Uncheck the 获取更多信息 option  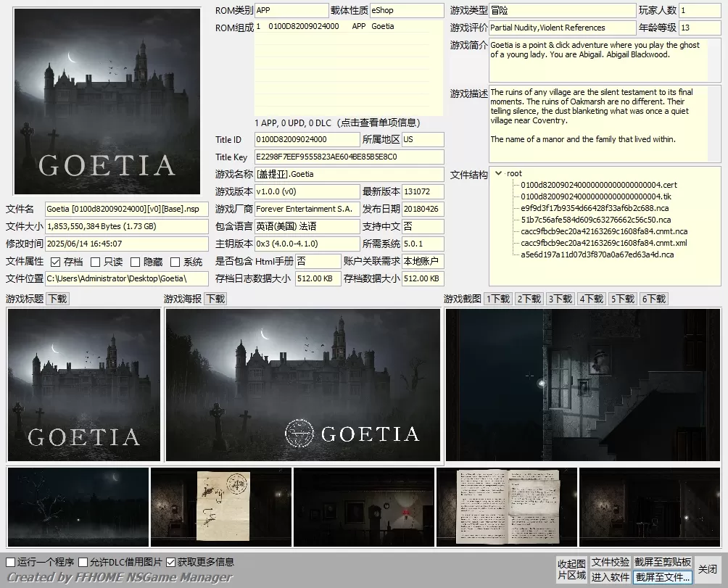pyautogui.click(x=171, y=562)
